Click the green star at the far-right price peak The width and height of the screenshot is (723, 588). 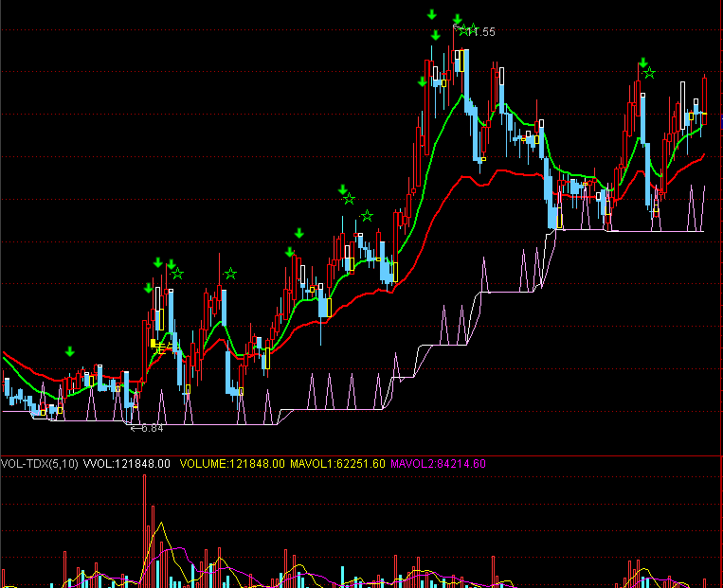pyautogui.click(x=649, y=73)
